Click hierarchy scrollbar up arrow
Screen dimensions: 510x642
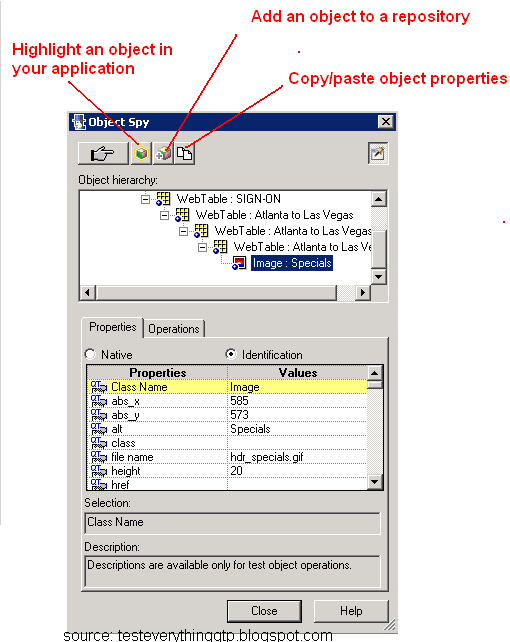379,199
